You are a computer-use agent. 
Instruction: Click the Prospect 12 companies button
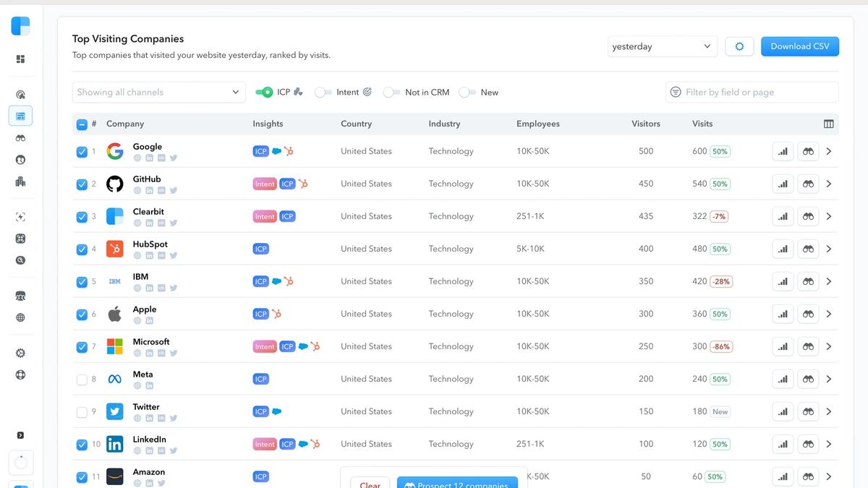pos(457,484)
